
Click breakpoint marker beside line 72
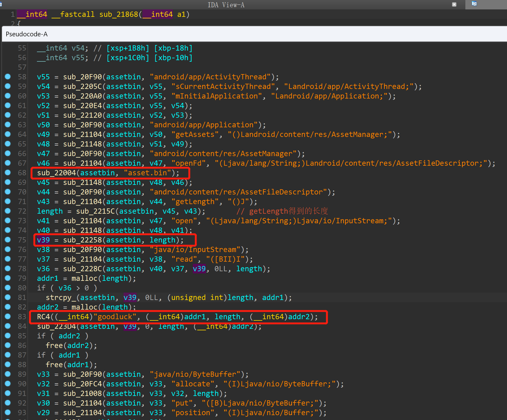tap(8, 211)
